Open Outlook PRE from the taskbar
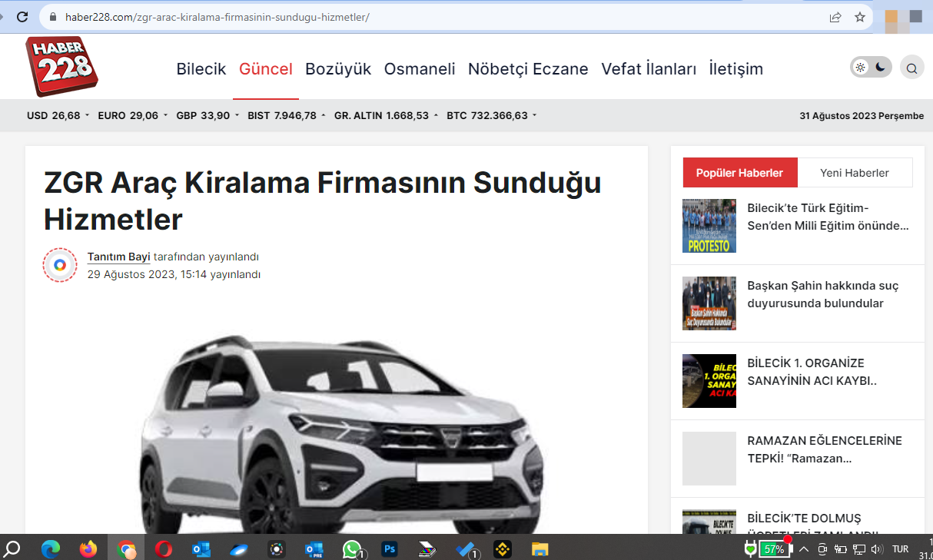The height and width of the screenshot is (560, 933). click(x=314, y=549)
